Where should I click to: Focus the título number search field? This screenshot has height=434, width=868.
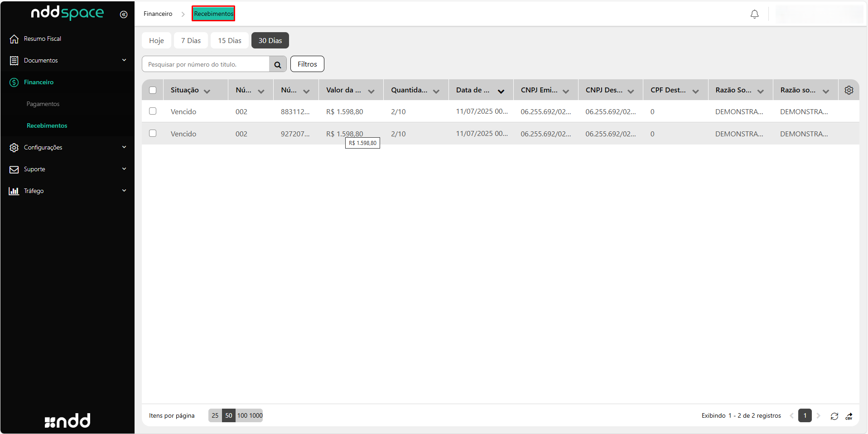coord(206,64)
